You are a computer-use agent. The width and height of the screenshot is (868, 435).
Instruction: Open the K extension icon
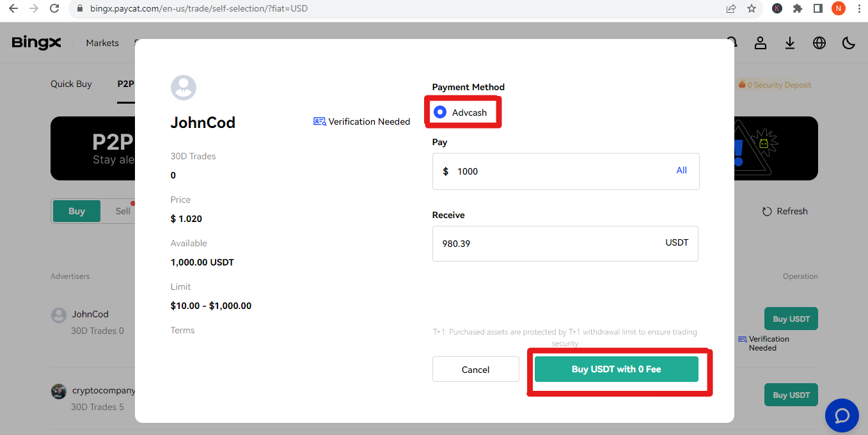pos(777,9)
